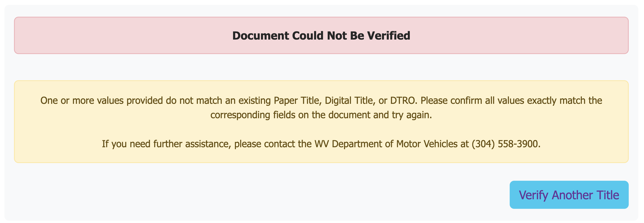Click the word existing in warning message
The image size is (644, 223).
pos(255,100)
